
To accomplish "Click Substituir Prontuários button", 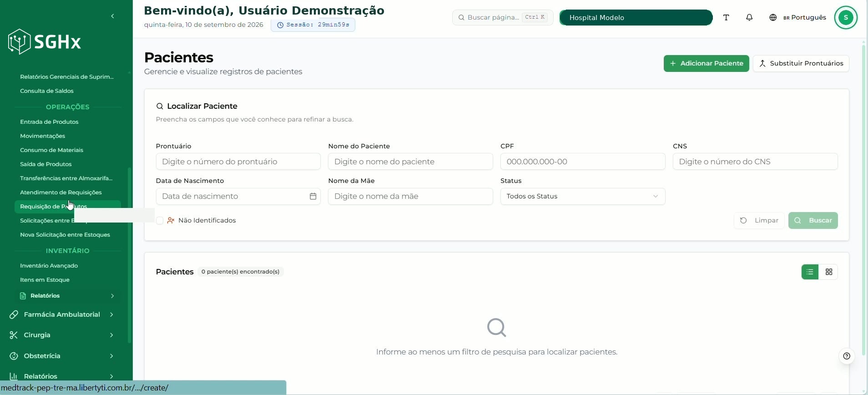I will 801,63.
